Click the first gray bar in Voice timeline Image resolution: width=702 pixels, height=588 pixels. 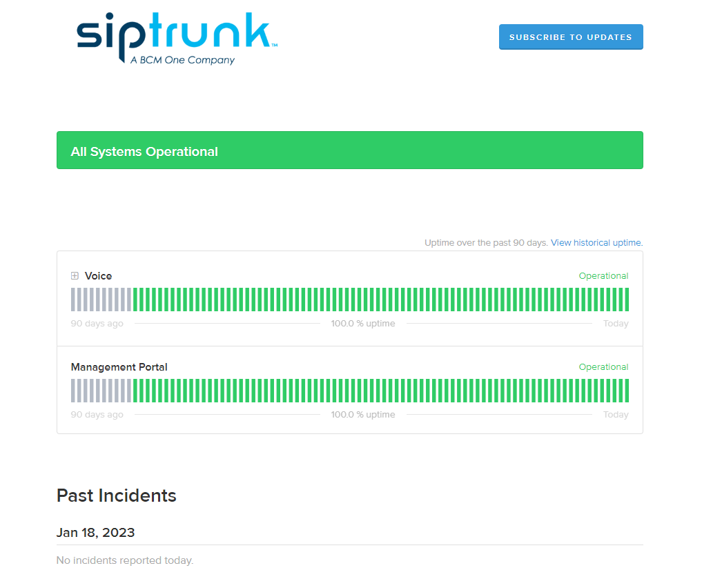[73, 300]
